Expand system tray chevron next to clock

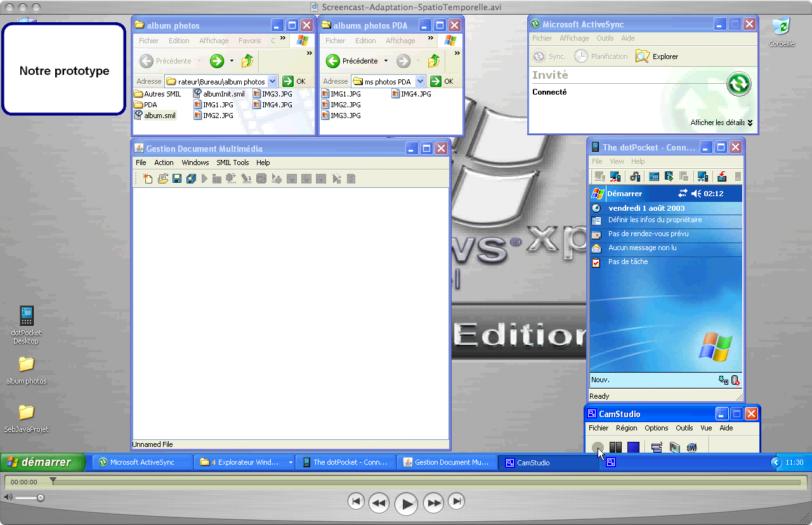point(776,462)
